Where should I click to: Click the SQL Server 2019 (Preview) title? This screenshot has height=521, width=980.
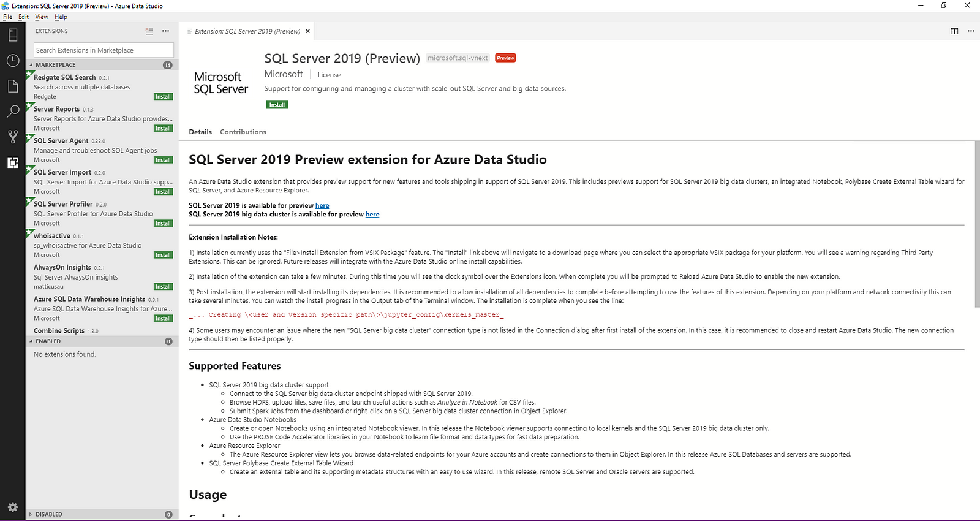pos(342,58)
